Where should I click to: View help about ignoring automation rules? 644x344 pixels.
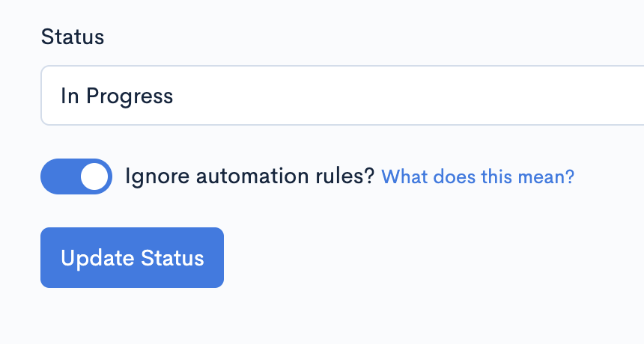pos(478,176)
